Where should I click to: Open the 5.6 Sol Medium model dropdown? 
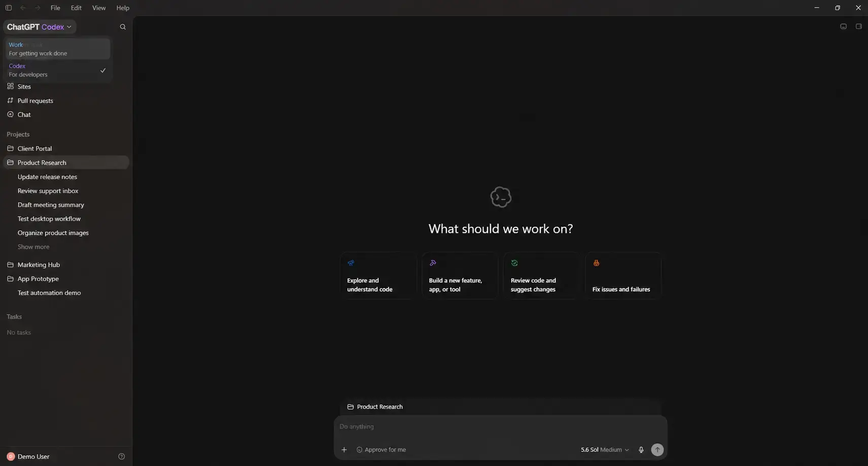(x=605, y=450)
